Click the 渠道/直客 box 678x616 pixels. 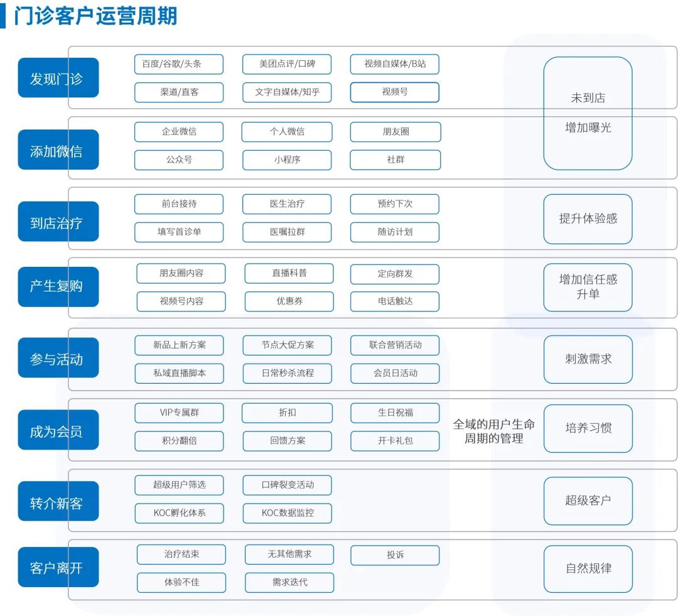click(179, 92)
